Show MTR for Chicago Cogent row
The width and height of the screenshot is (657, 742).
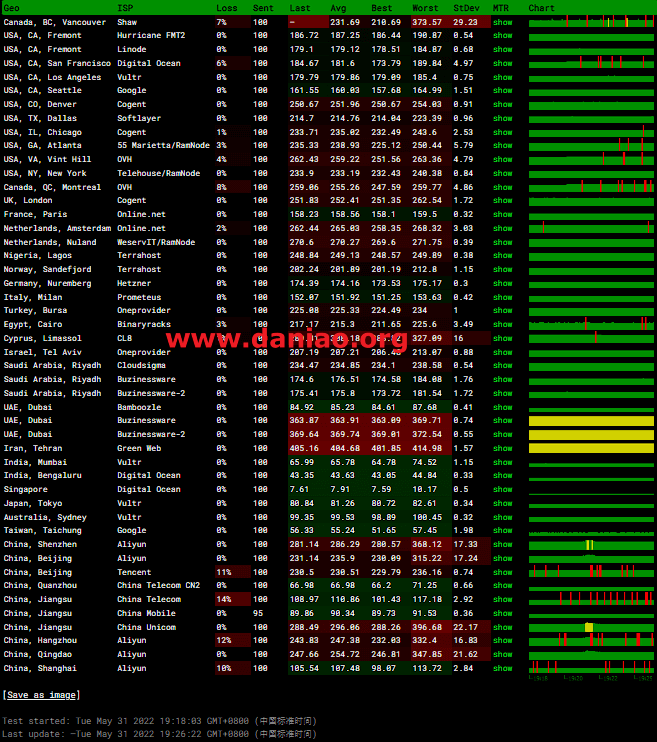[502, 132]
